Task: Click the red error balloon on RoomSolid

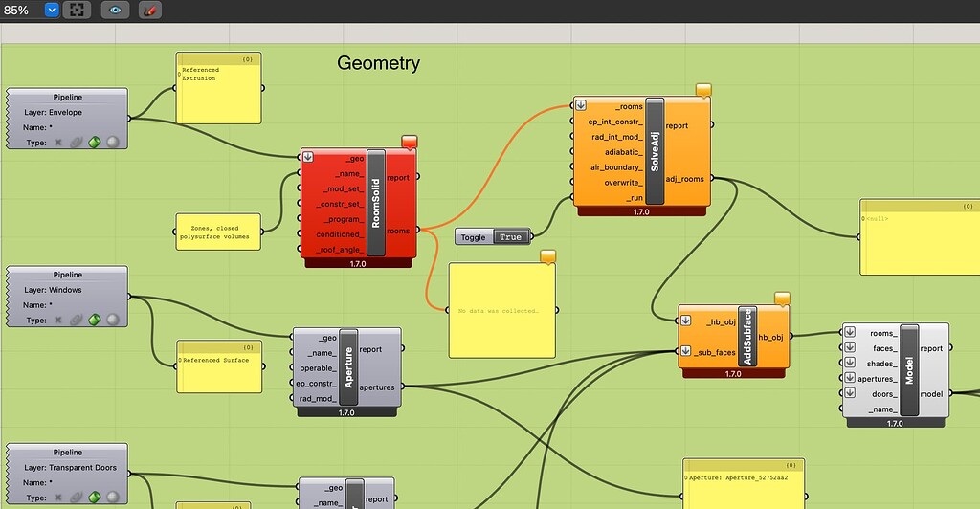Action: (x=409, y=143)
